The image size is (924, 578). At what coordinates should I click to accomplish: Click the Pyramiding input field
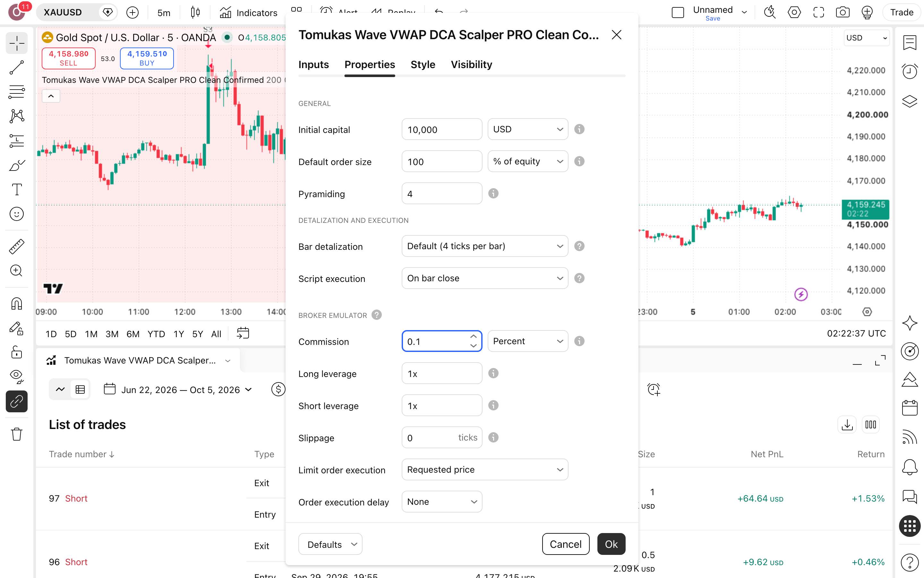click(x=442, y=193)
